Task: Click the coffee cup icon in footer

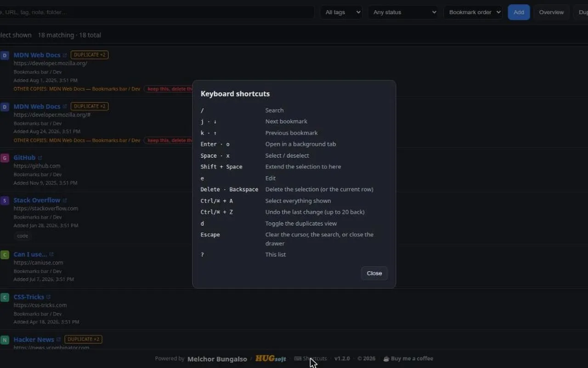Action: click(386, 358)
